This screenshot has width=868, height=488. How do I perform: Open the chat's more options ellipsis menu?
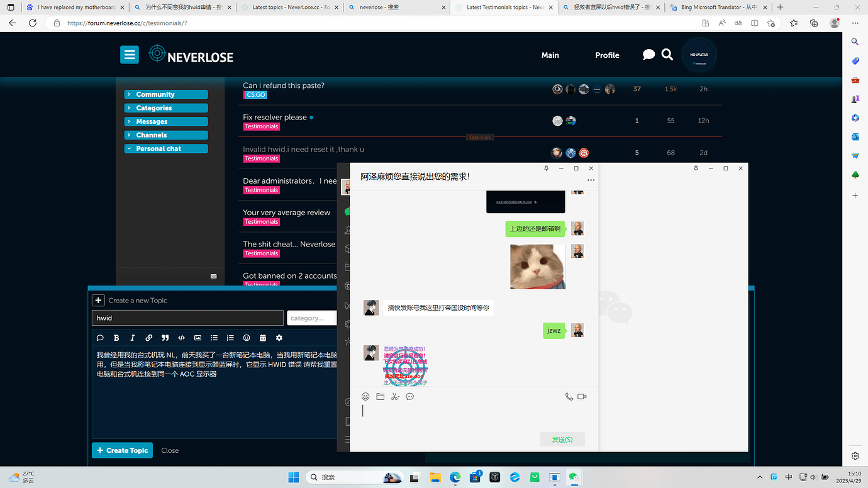pyautogui.click(x=591, y=180)
